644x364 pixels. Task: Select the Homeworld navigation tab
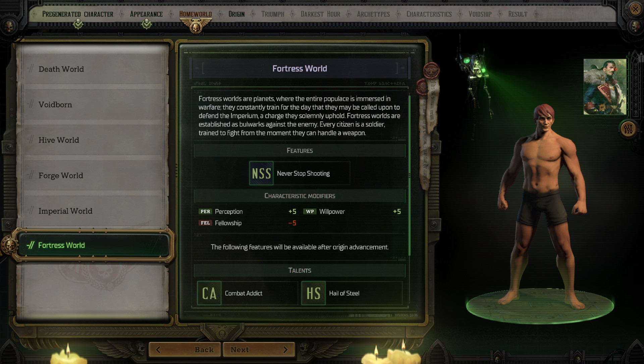[196, 13]
